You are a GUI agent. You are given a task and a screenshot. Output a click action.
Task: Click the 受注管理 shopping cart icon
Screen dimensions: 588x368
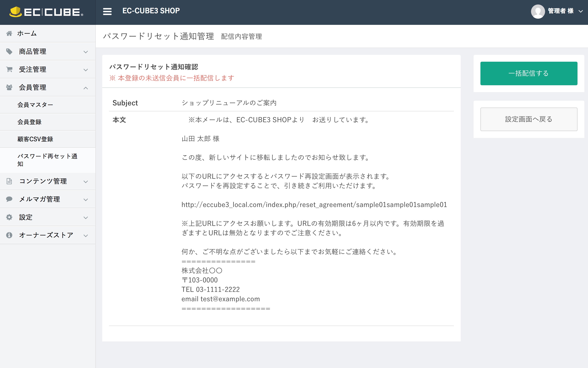[x=9, y=69]
